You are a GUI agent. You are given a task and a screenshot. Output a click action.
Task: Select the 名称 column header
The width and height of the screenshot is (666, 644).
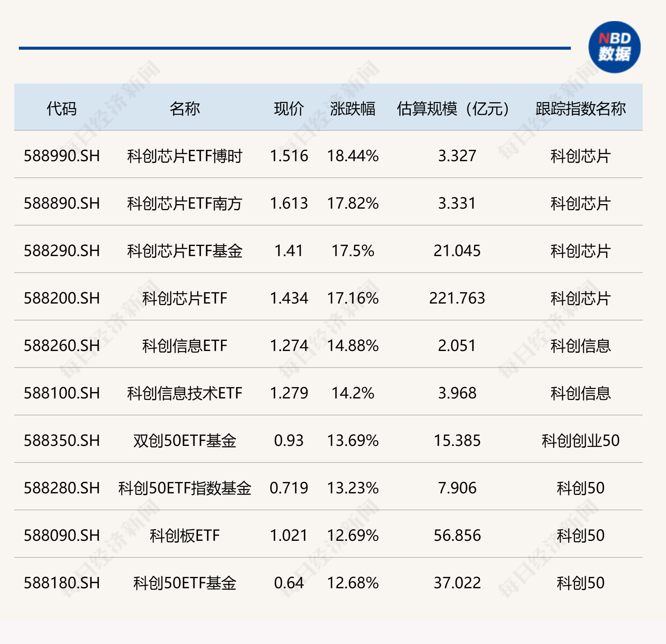[185, 109]
